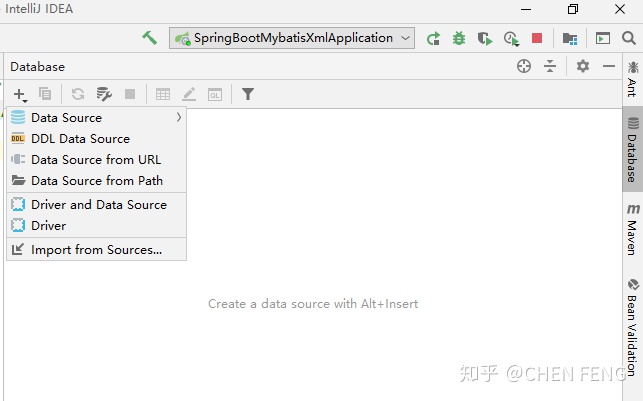Open Data Source Properties wrench icon

click(104, 94)
